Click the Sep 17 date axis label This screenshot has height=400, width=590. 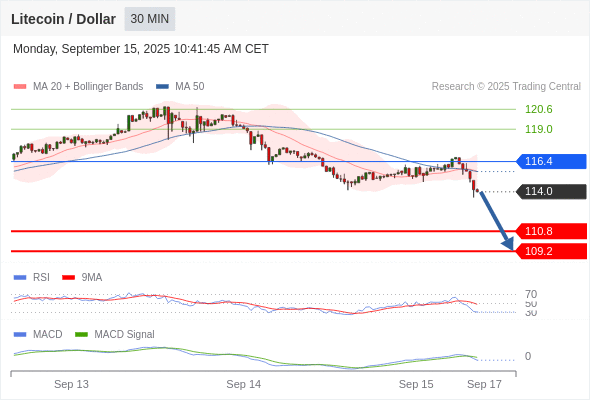[484, 384]
